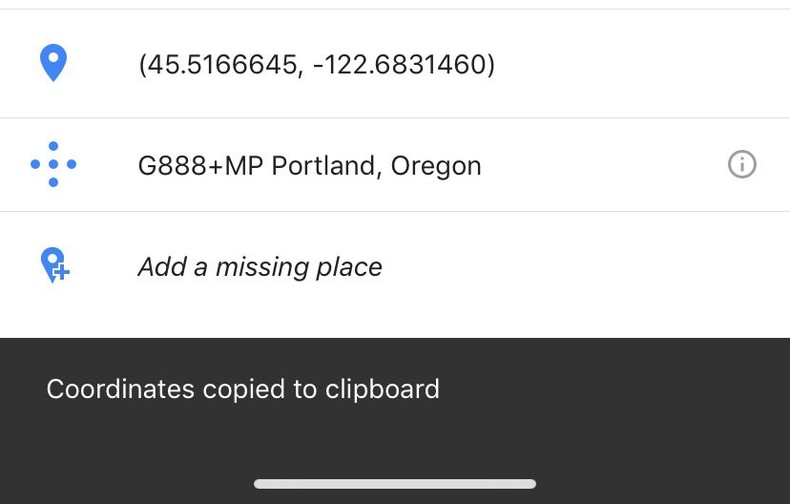The height and width of the screenshot is (504, 790).
Task: Copy the coordinates (45.5166645, -122.6831460)
Action: 316,65
